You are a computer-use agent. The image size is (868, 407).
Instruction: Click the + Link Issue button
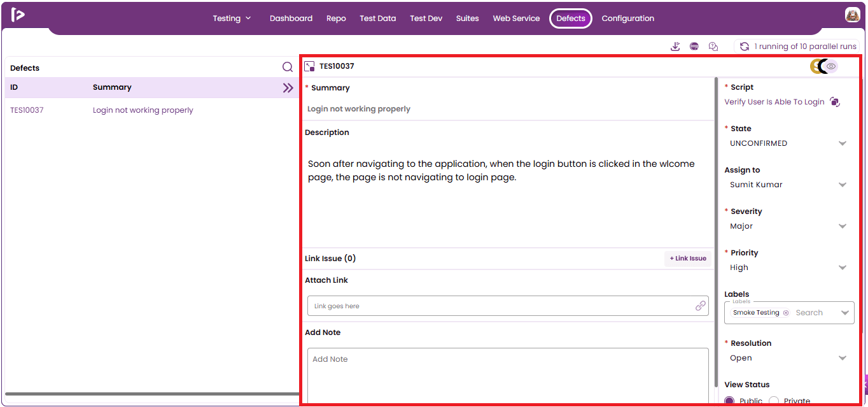[x=688, y=259]
